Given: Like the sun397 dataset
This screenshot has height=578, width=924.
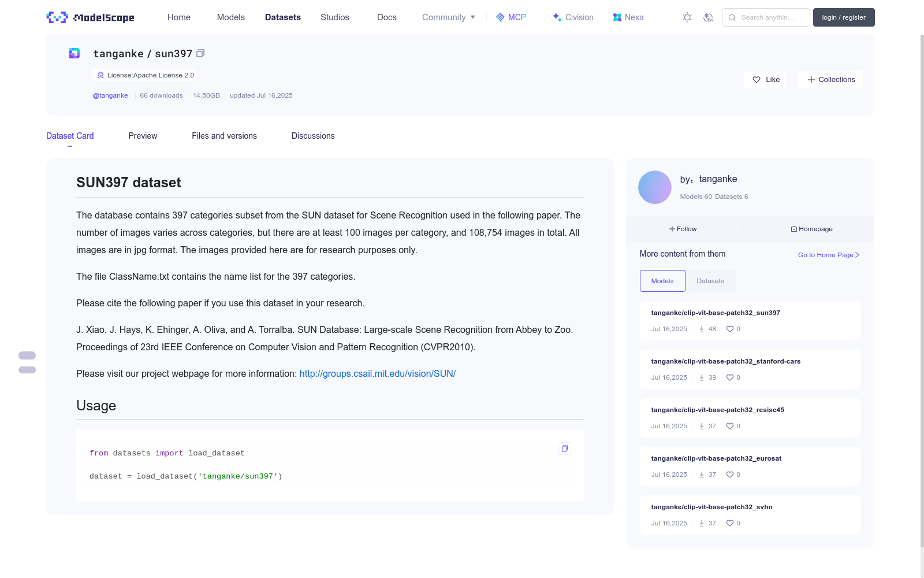Looking at the screenshot, I should [766, 80].
